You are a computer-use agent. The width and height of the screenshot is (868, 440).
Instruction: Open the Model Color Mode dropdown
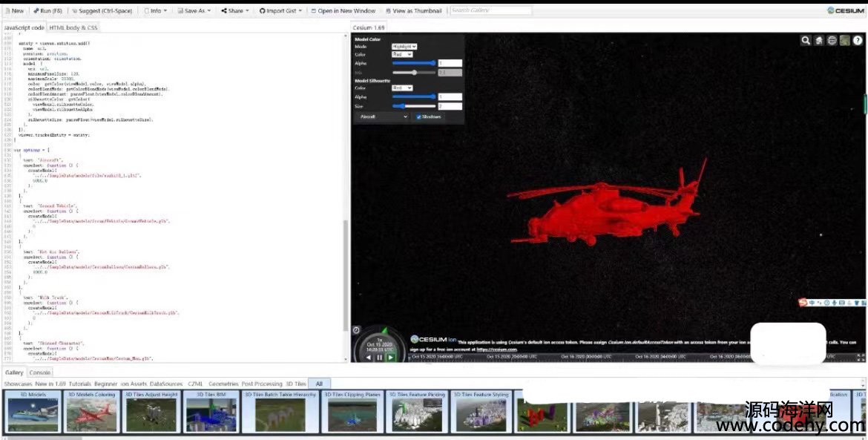click(404, 47)
